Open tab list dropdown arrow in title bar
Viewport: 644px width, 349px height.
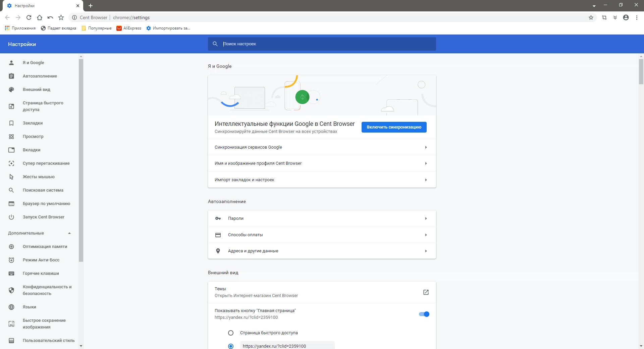click(594, 6)
